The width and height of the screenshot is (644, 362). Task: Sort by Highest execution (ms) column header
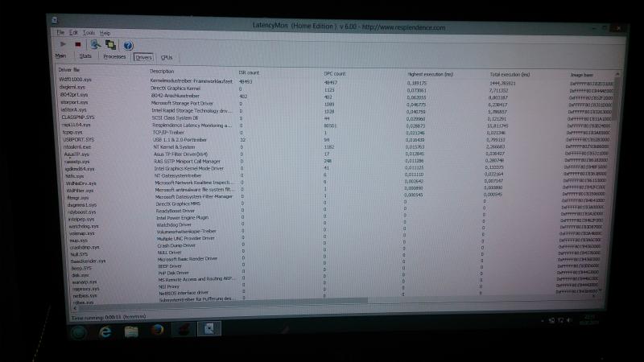[430, 74]
